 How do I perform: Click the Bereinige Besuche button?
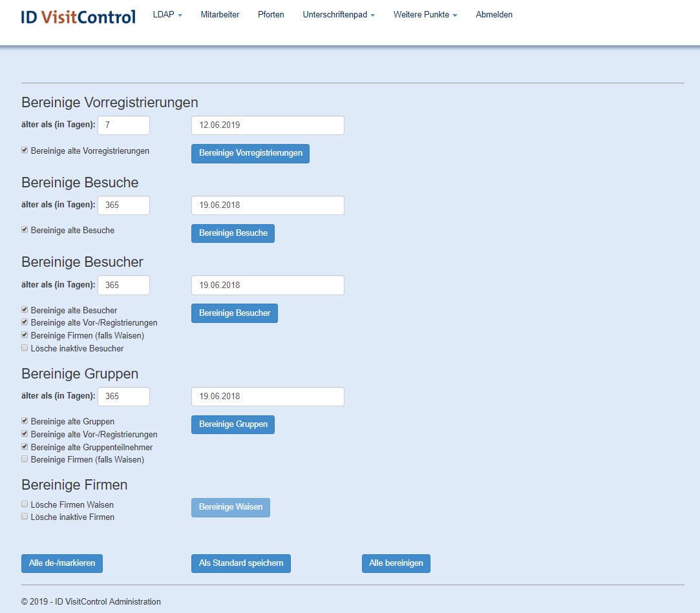(x=233, y=233)
